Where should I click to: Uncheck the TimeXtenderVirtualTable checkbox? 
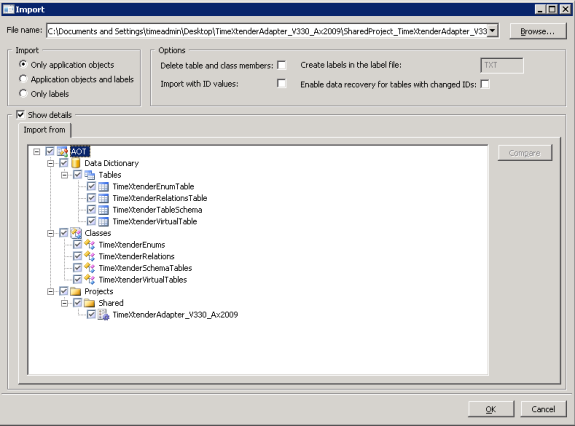pyautogui.click(x=91, y=221)
